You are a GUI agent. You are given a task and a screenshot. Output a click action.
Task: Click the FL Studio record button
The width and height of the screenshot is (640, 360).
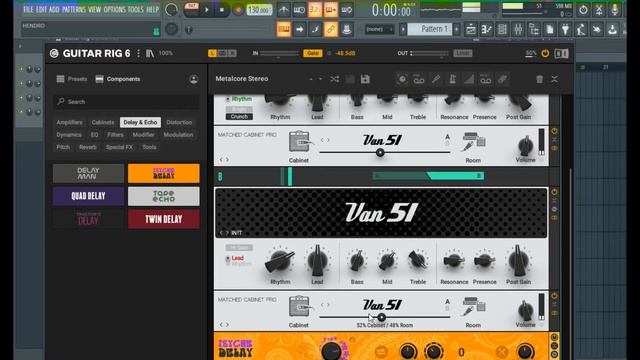click(x=238, y=10)
